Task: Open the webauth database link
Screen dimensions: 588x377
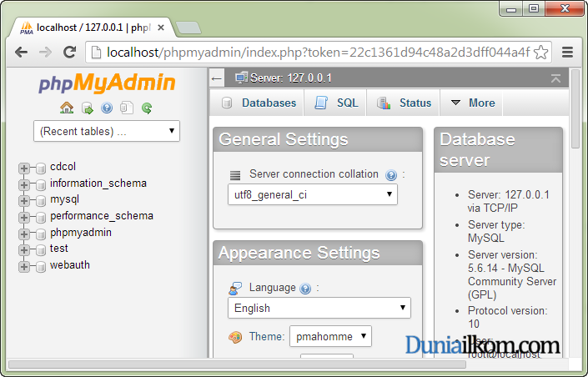Action: 70,265
